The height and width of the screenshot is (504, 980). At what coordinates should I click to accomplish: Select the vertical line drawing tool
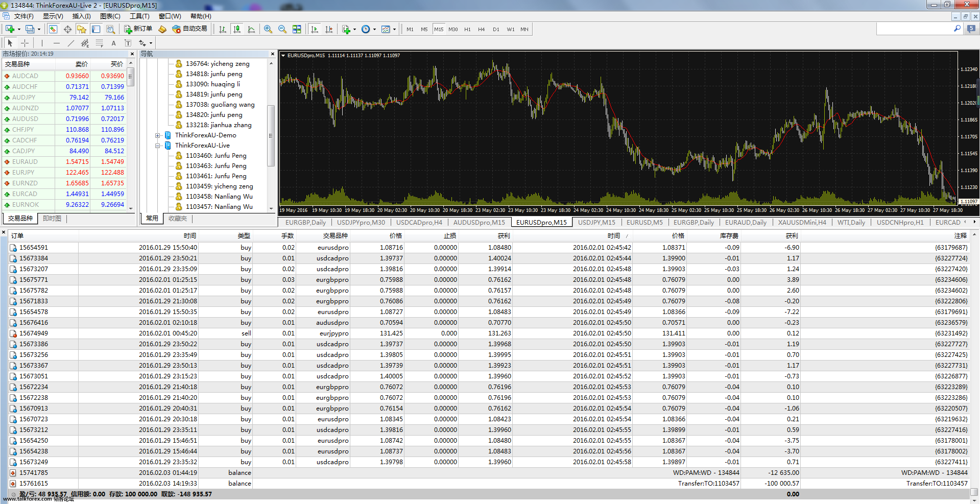(42, 43)
